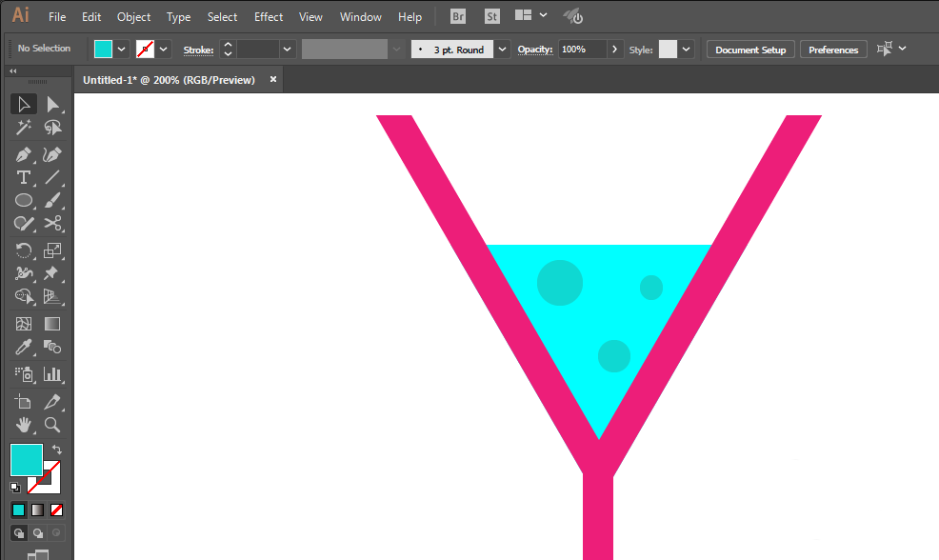Activate the Type tool
The height and width of the screenshot is (560, 939).
[24, 177]
